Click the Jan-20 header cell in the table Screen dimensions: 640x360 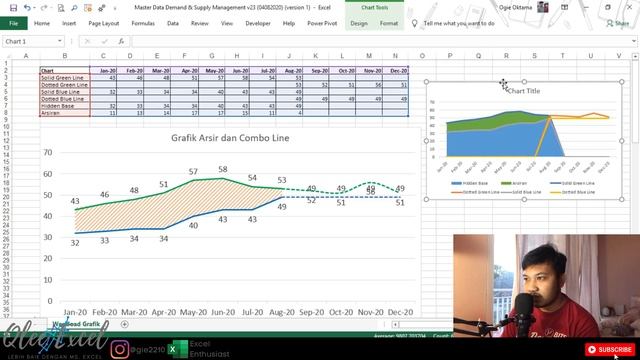coord(103,71)
